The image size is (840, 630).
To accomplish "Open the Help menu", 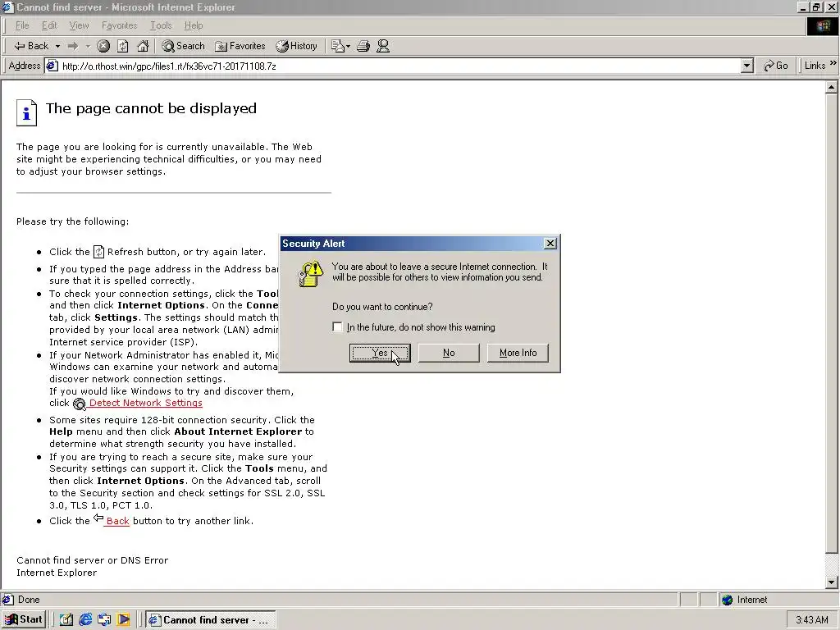I will pos(194,25).
